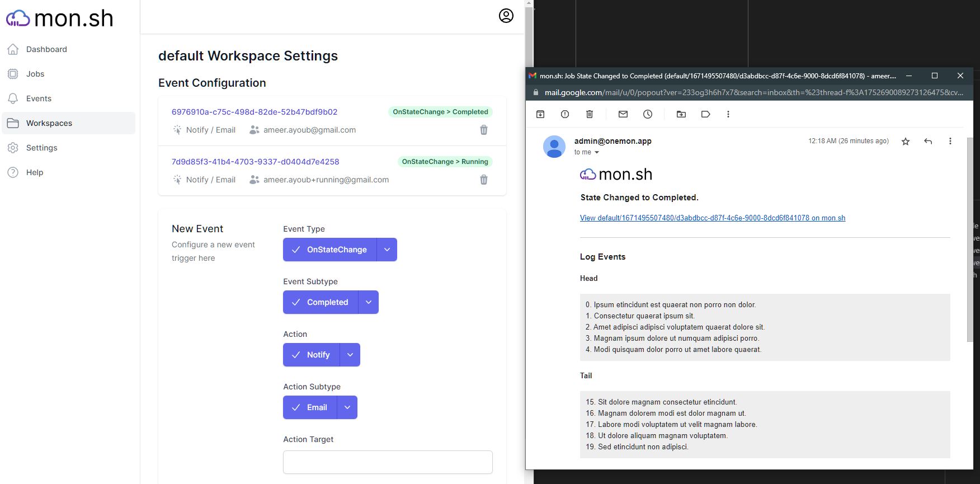Click the OnStateChange event type button
Image resolution: width=980 pixels, height=484 pixels.
click(330, 250)
